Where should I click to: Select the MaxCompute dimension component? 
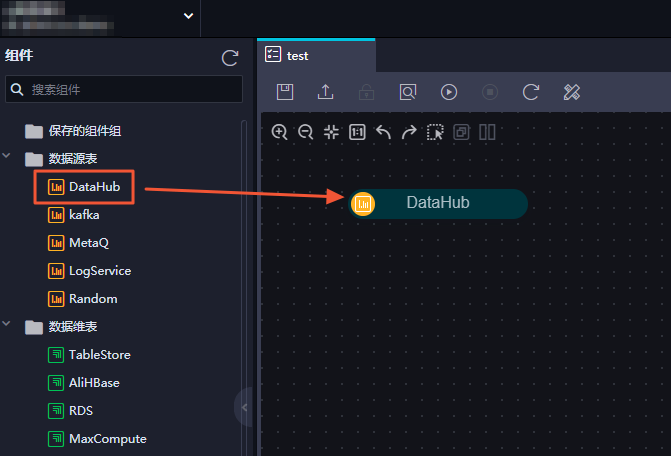coord(97,438)
